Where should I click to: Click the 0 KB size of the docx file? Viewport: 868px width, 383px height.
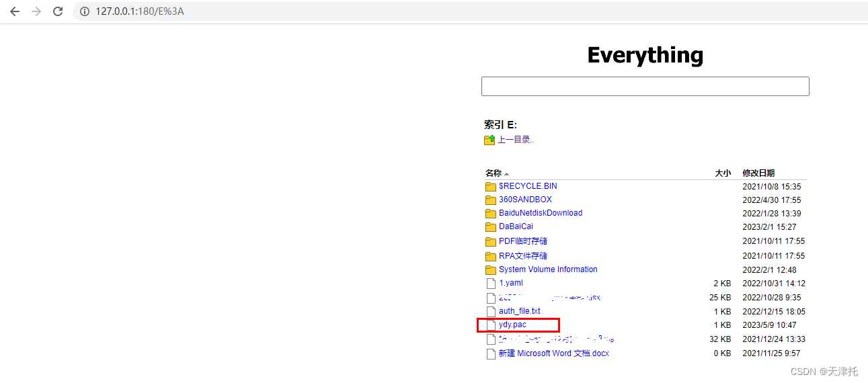[x=722, y=353]
